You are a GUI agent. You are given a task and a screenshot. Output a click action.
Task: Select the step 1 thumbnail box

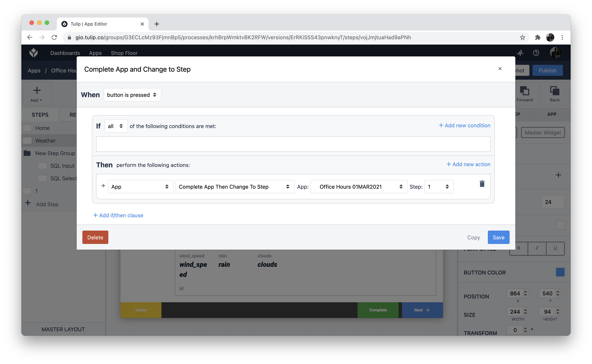pyautogui.click(x=27, y=191)
